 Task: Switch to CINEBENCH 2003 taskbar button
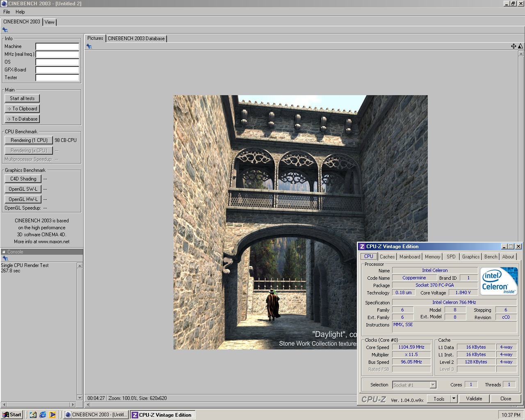click(96, 415)
